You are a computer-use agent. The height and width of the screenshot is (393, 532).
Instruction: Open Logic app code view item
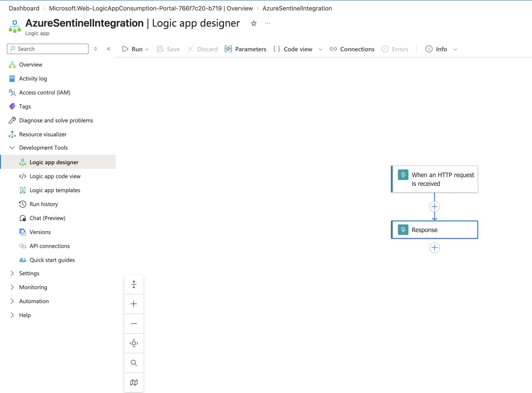pyautogui.click(x=55, y=176)
